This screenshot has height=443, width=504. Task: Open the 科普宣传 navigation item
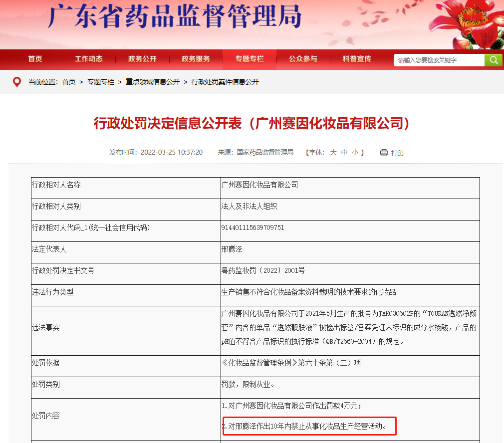(356, 59)
